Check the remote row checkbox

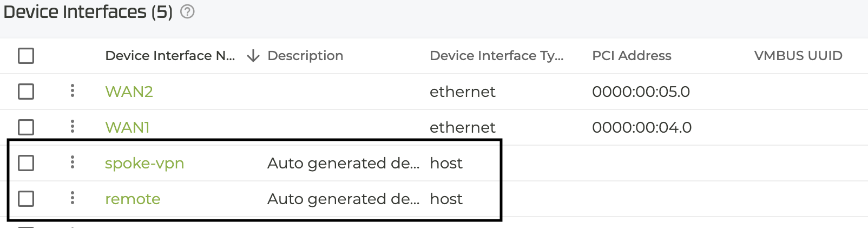[x=26, y=199]
